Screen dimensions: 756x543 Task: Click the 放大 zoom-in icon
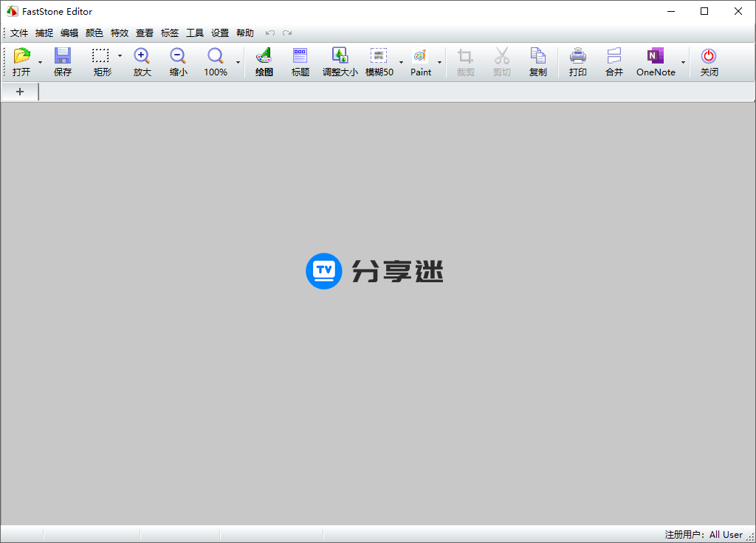pos(141,61)
